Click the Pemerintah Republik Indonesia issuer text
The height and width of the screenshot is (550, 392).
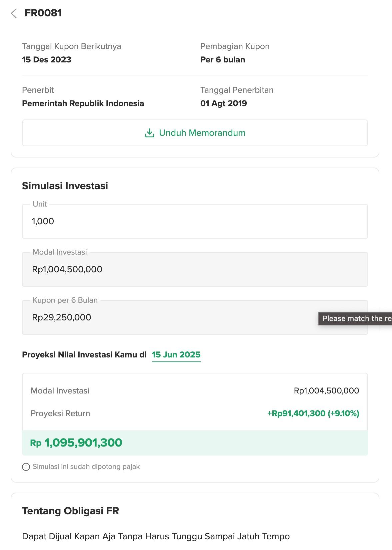click(83, 103)
